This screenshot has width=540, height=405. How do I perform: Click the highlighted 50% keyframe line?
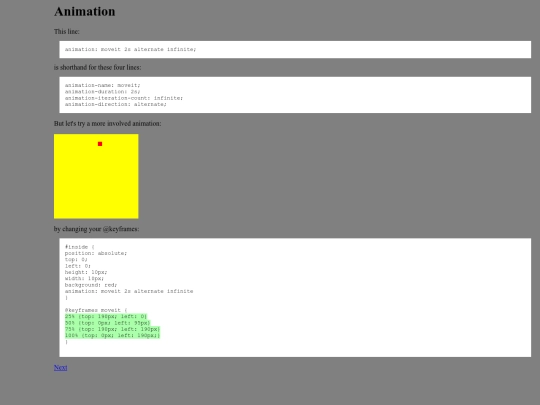(x=107, y=323)
